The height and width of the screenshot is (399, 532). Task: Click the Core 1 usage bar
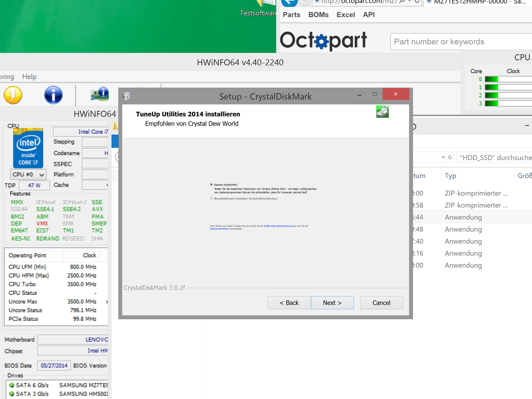point(508,87)
